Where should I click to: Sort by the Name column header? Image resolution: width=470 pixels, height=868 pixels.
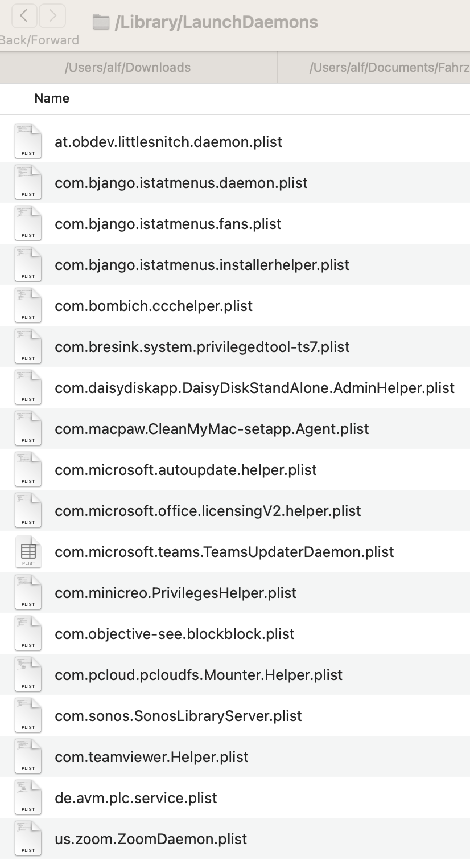point(52,99)
